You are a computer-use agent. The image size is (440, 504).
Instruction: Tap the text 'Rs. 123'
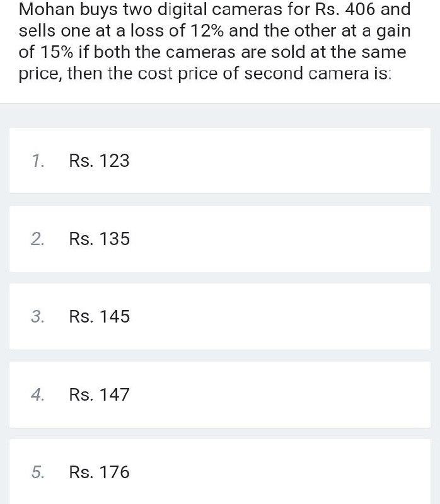(100, 161)
